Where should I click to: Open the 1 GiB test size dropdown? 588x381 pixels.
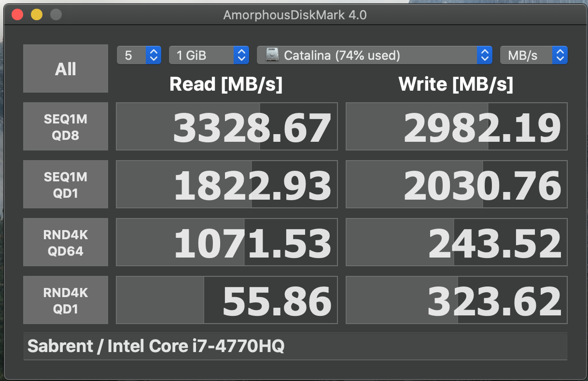(209, 55)
